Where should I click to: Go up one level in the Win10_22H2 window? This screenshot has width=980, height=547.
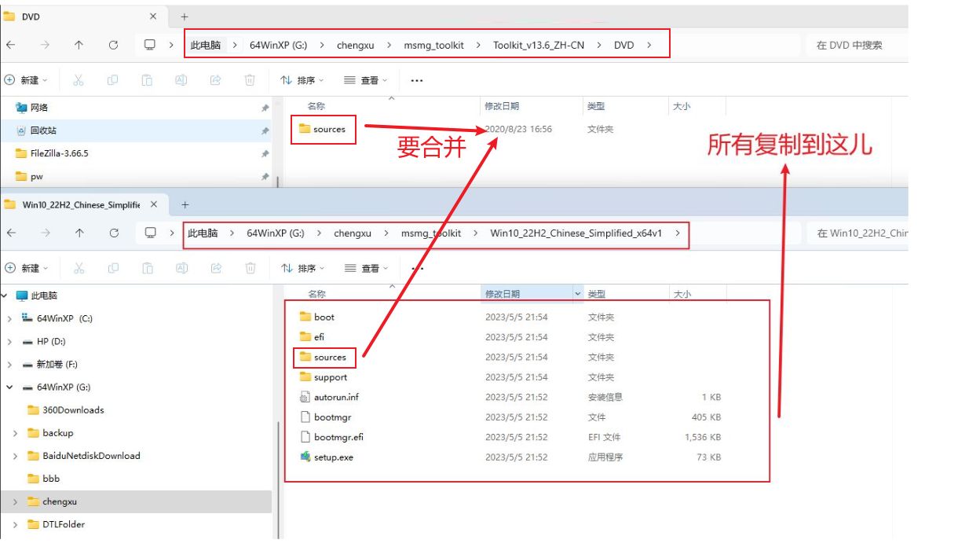click(x=79, y=233)
